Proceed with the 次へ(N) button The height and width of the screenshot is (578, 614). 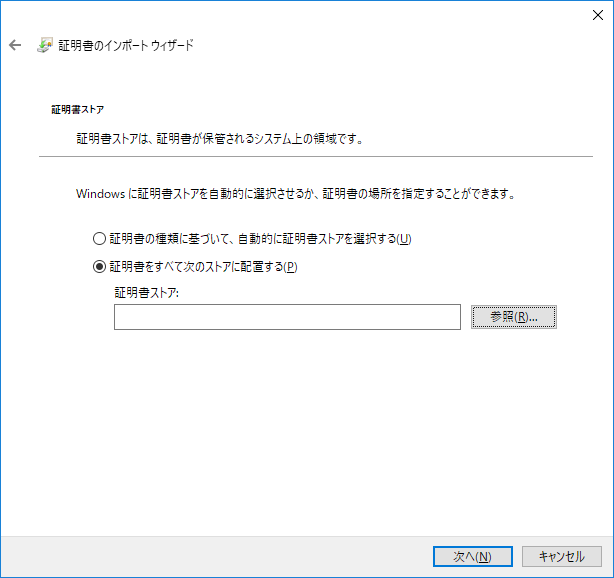(473, 556)
